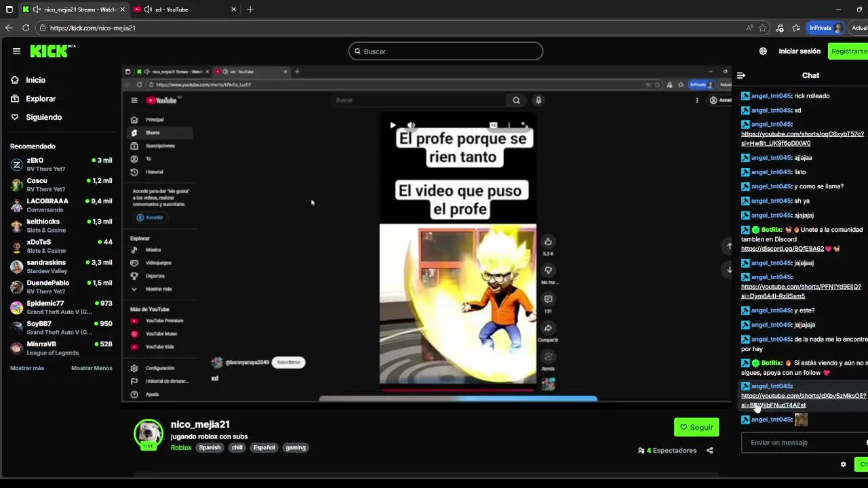
Task: Open recommended channel SoyBB7
Action: point(61,327)
